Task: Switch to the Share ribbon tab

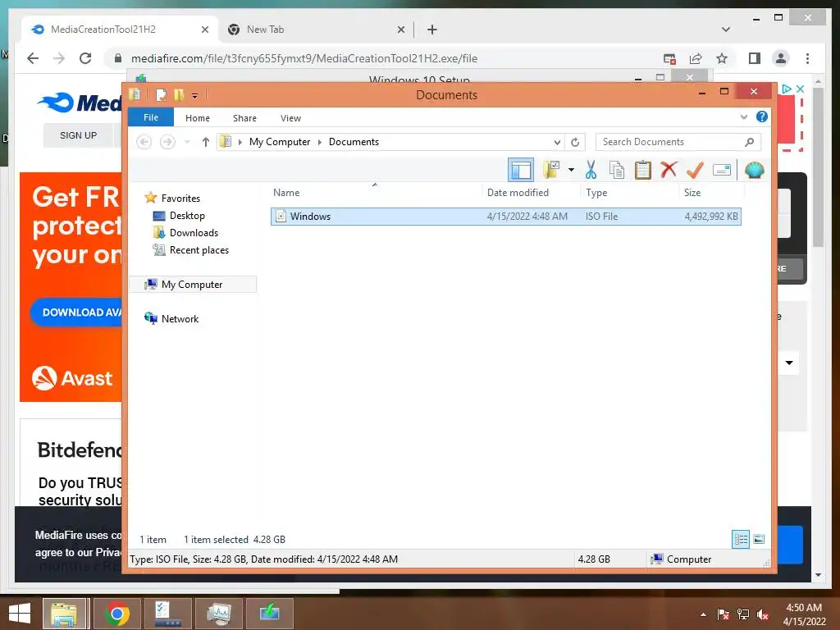Action: coord(244,118)
